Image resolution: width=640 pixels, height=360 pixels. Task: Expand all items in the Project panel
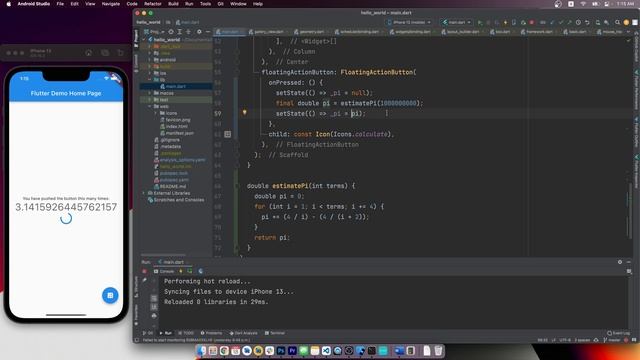[180, 31]
